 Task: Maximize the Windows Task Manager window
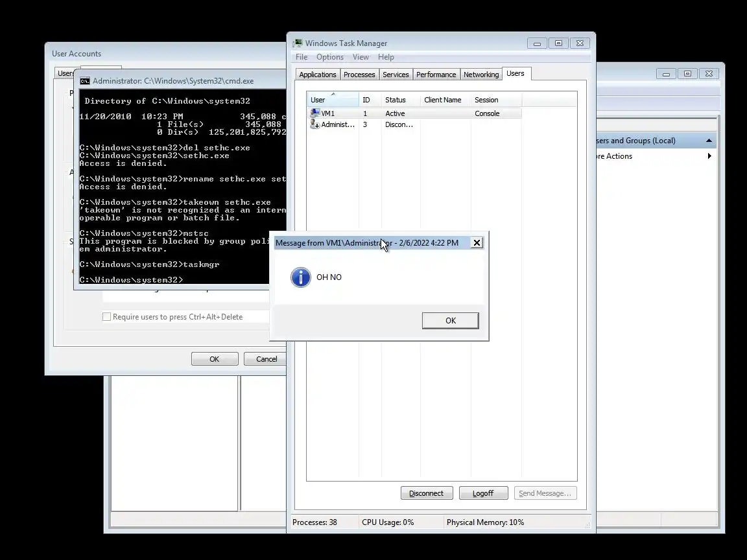coord(558,43)
